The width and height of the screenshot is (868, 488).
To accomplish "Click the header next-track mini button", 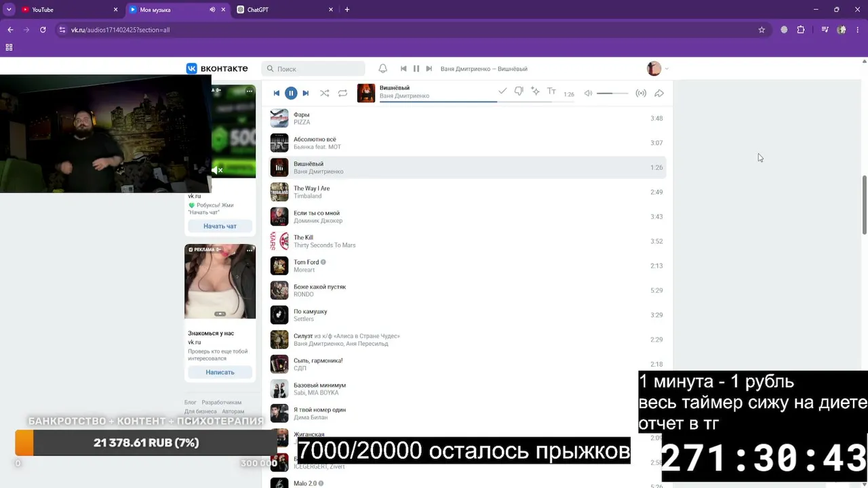I will 429,68.
